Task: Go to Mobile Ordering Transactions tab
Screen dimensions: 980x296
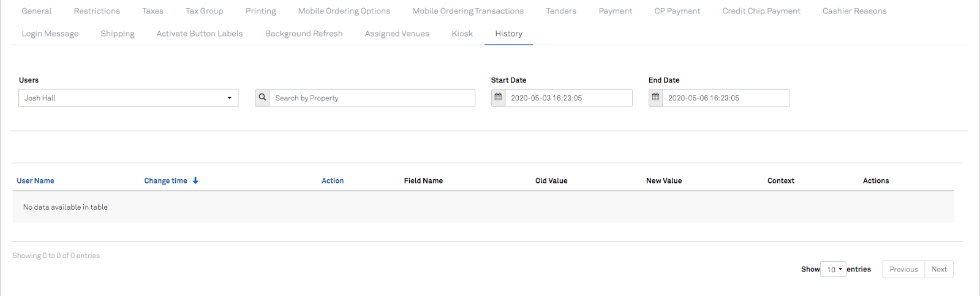Action: pyautogui.click(x=468, y=11)
